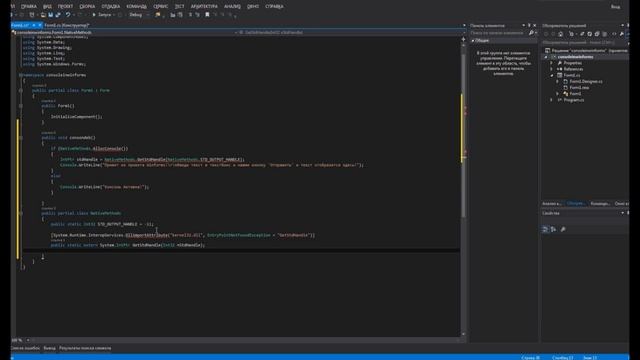Screen dimensions: 640x360
Task: Click Solution Explorer View Code icon
Action: coord(614,34)
